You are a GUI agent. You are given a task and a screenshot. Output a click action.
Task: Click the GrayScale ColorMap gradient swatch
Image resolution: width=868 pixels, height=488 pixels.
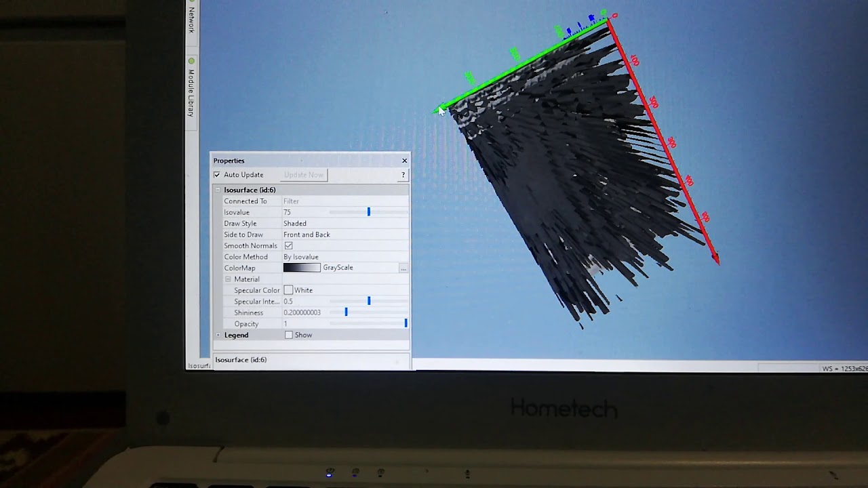point(302,268)
